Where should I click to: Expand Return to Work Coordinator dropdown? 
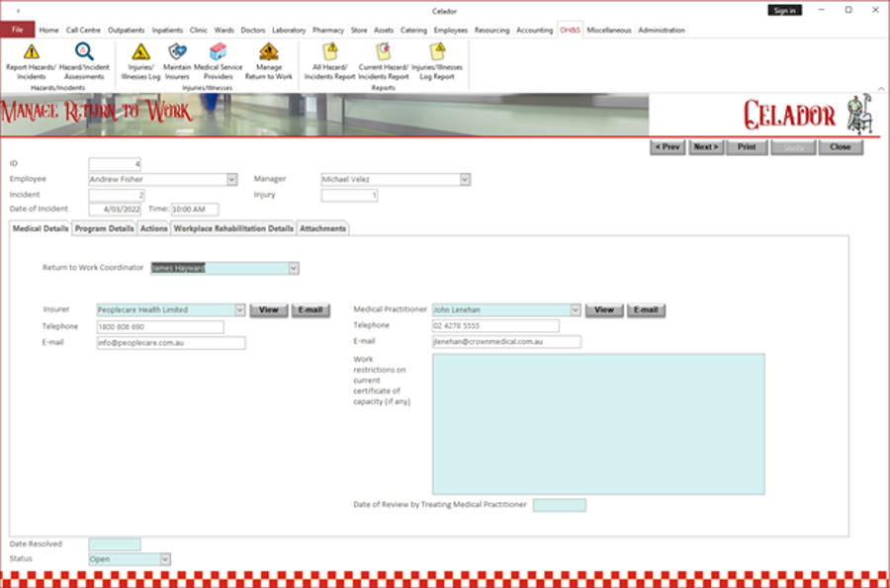[x=294, y=268]
